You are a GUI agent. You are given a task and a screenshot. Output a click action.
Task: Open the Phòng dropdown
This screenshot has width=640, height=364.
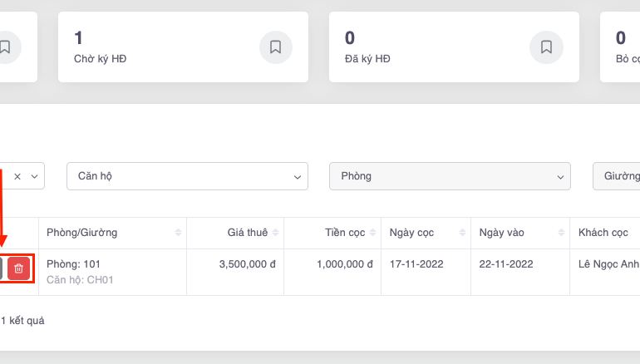[450, 176]
